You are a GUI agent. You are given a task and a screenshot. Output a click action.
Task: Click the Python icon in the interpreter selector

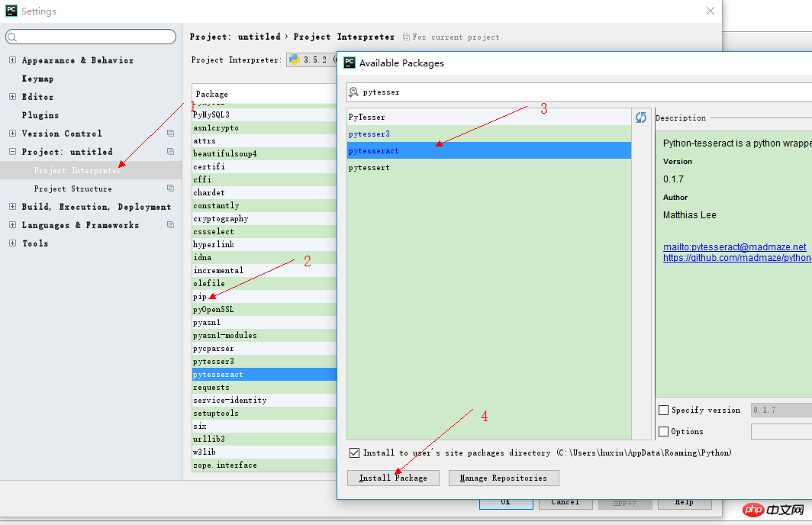click(295, 60)
